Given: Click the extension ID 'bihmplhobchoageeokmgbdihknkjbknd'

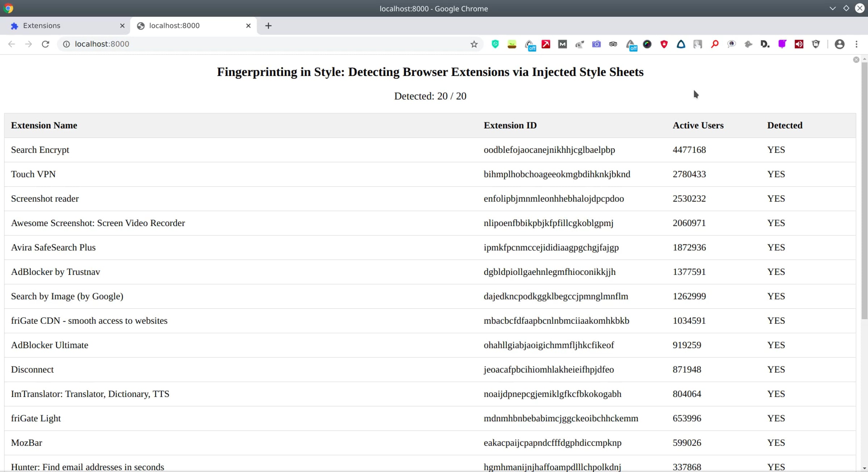Looking at the screenshot, I should 557,174.
